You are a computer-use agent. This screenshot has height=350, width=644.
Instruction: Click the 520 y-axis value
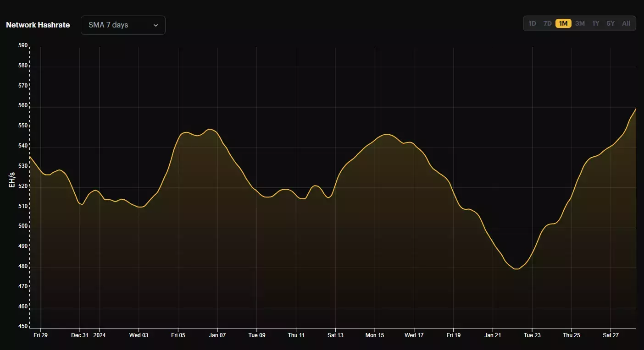(22, 186)
